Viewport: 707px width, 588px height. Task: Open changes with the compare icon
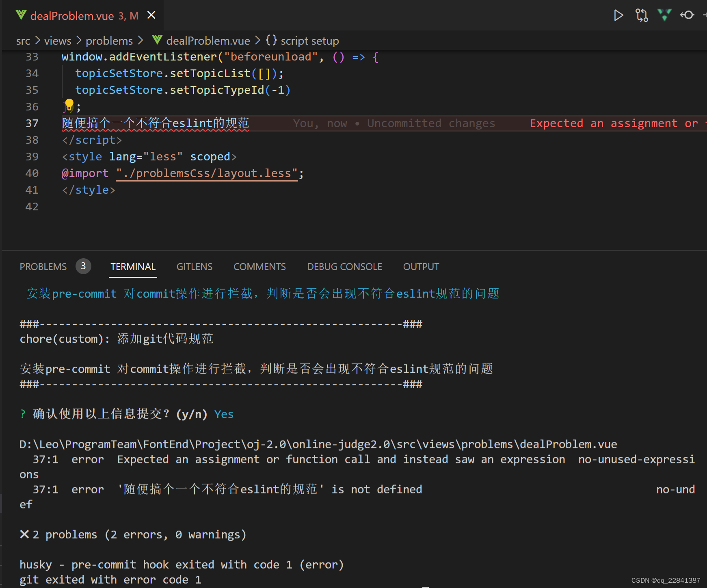pos(642,15)
